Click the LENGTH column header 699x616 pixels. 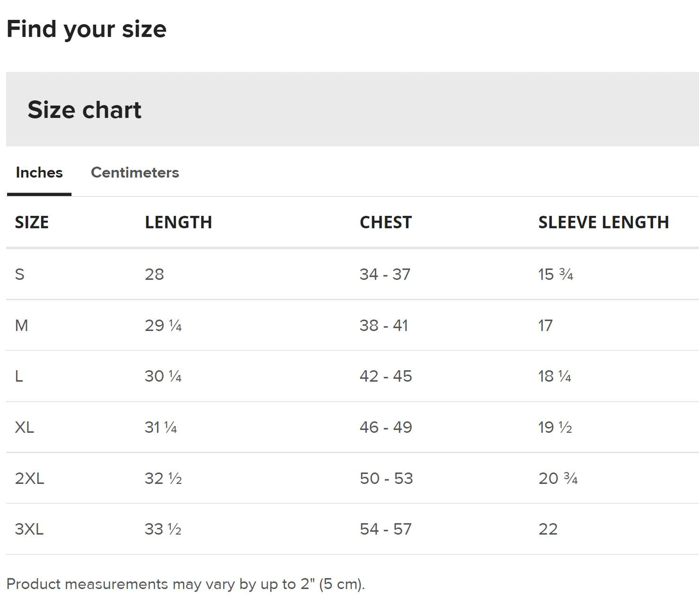pos(178,223)
